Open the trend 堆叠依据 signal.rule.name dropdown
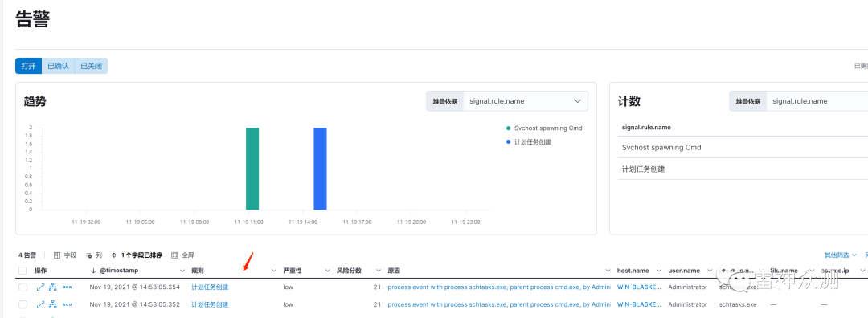 click(x=526, y=101)
